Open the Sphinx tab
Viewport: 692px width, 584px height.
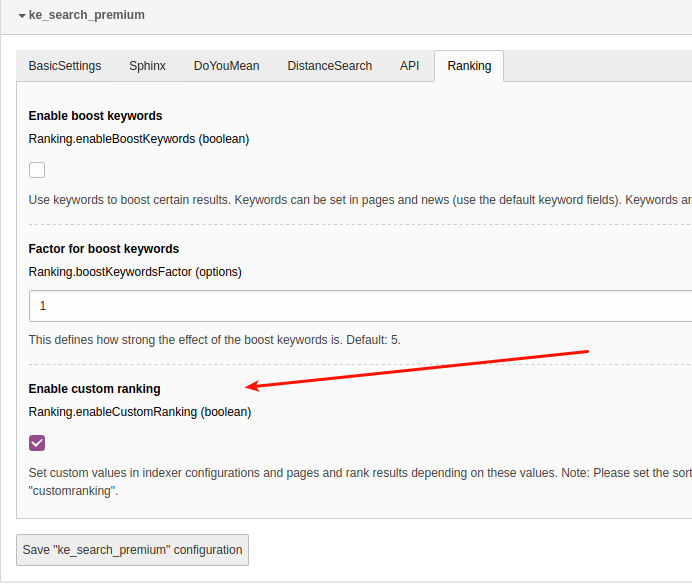click(147, 66)
